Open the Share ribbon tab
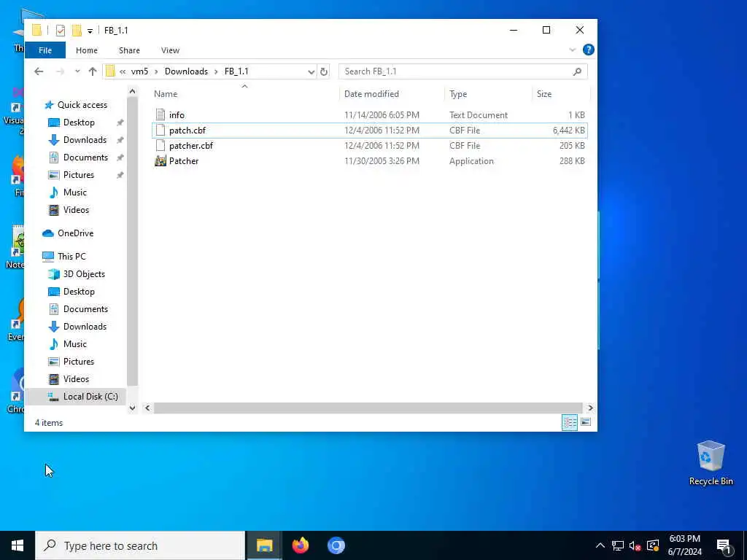The height and width of the screenshot is (560, 747). (129, 50)
